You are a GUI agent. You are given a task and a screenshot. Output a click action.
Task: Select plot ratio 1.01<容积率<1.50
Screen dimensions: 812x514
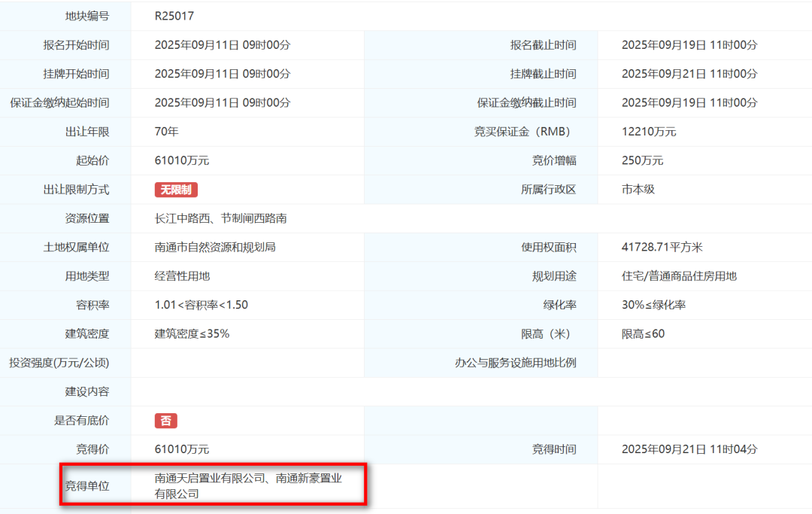tap(201, 306)
